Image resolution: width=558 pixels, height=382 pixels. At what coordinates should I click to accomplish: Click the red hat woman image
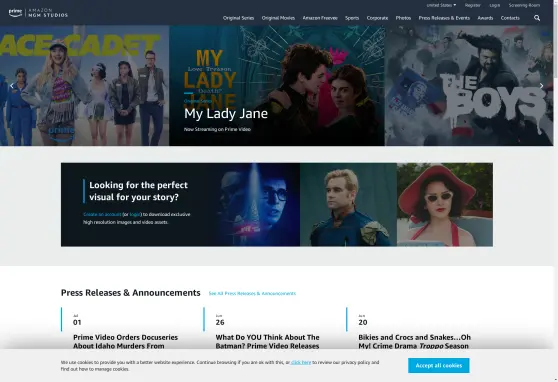point(445,205)
